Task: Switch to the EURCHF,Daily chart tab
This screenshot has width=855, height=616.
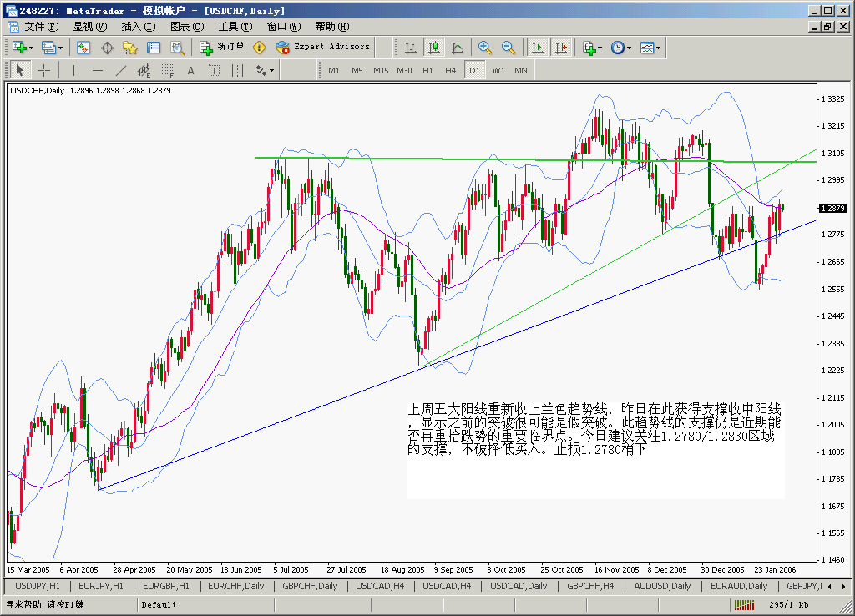Action: pyautogui.click(x=235, y=586)
